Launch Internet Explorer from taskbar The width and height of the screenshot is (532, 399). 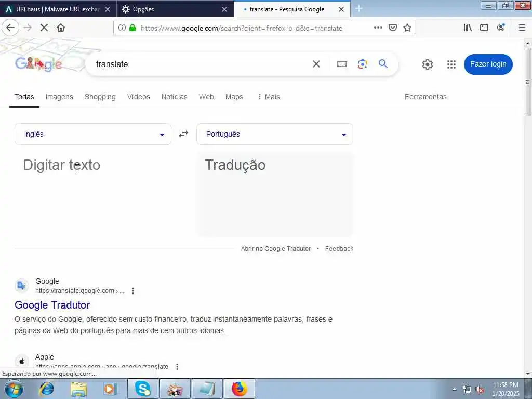[x=46, y=389]
